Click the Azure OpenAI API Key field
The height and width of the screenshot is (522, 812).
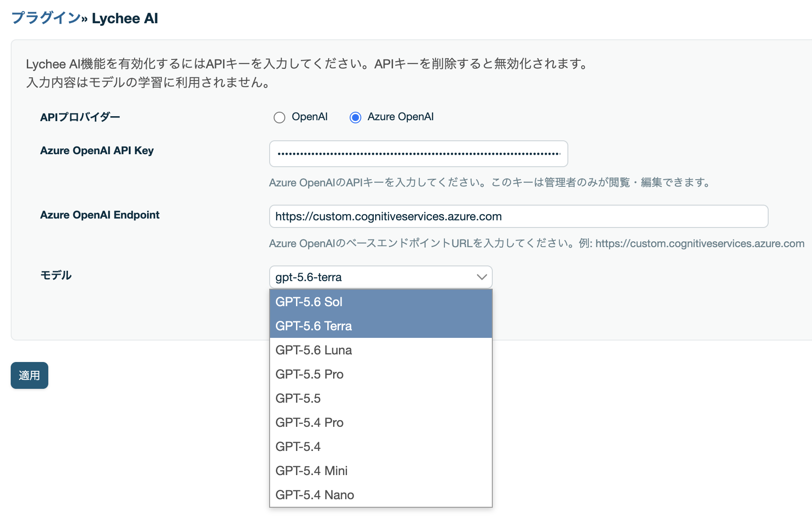[419, 154]
